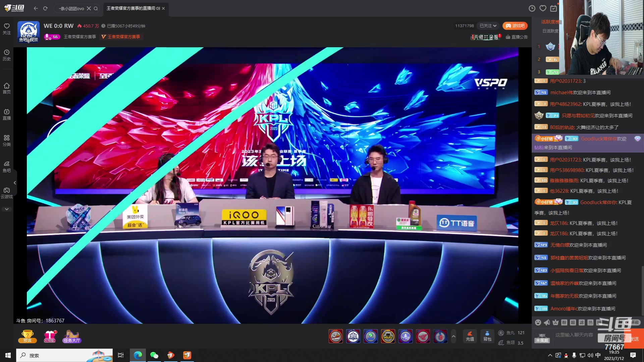Image resolution: width=644 pixels, height=362 pixels.
Task: Open 直播公告 stream announcement
Action: click(x=517, y=37)
